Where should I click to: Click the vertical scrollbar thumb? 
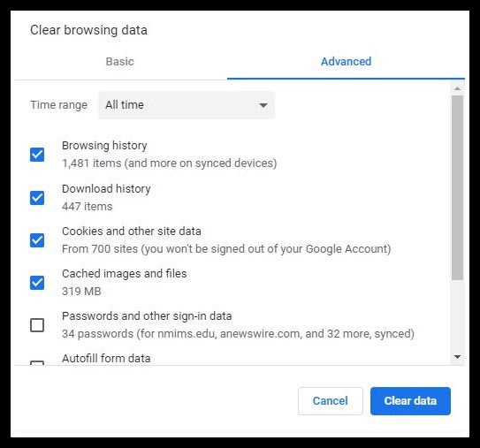click(457, 187)
